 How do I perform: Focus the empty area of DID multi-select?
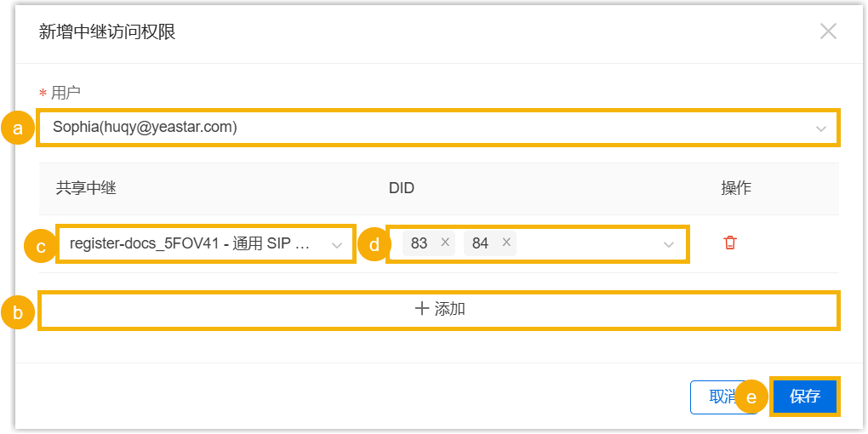[x=587, y=244]
